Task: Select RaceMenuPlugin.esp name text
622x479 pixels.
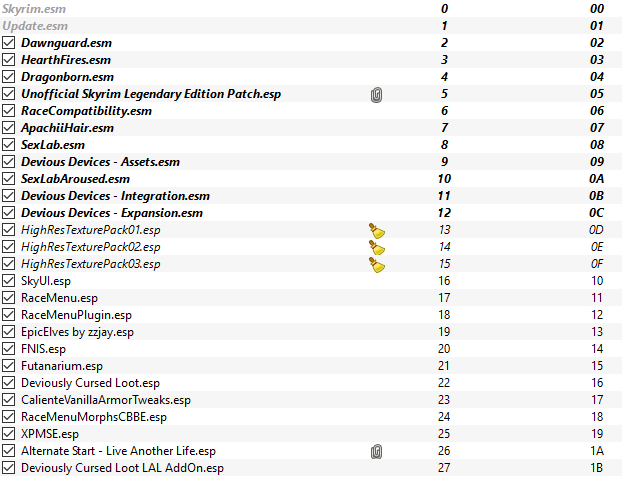Action: [76, 315]
